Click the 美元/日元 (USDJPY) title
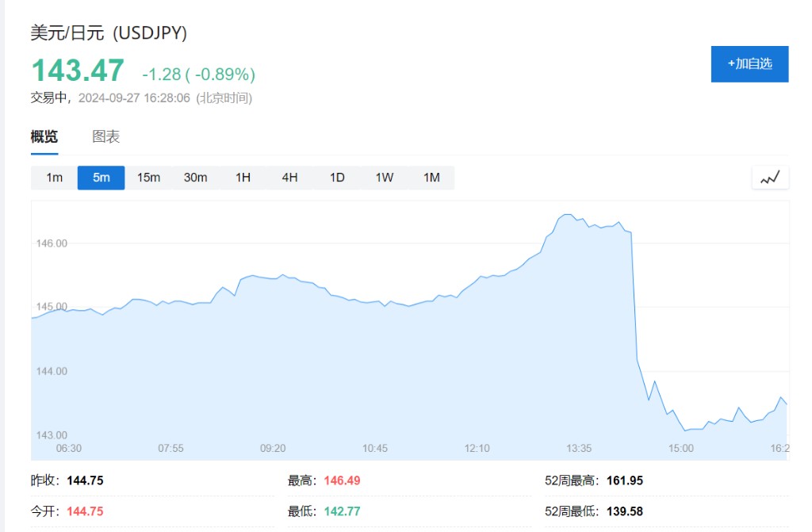The image size is (812, 532). pyautogui.click(x=109, y=33)
